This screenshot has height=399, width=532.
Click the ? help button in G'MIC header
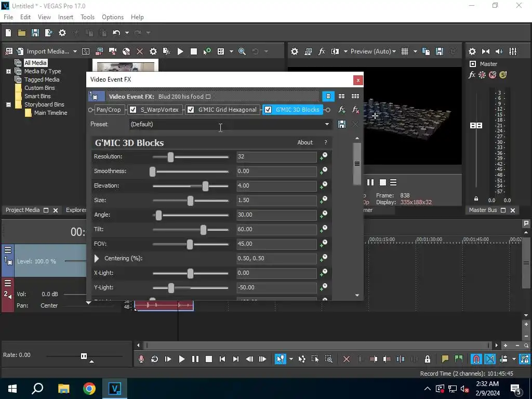pos(326,142)
